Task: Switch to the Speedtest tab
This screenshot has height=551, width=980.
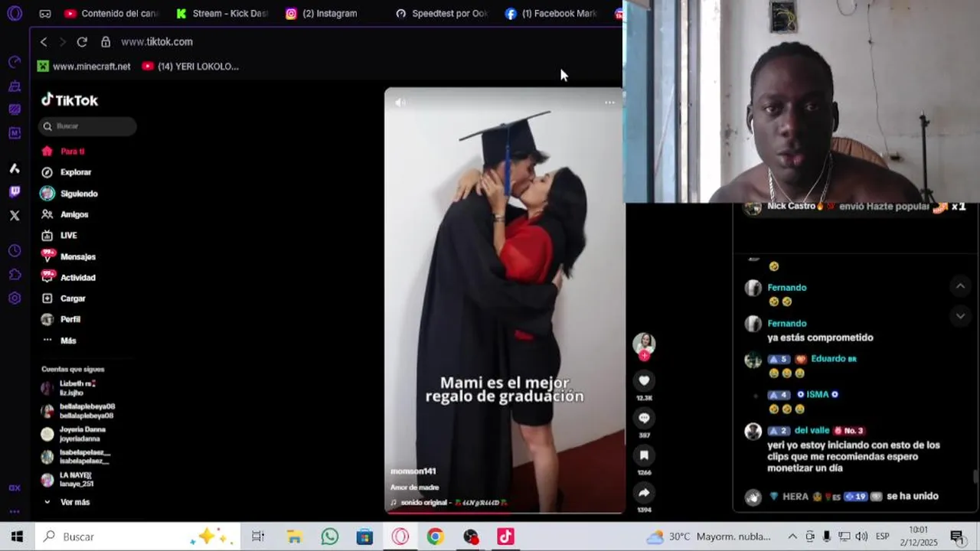Action: pos(442,13)
